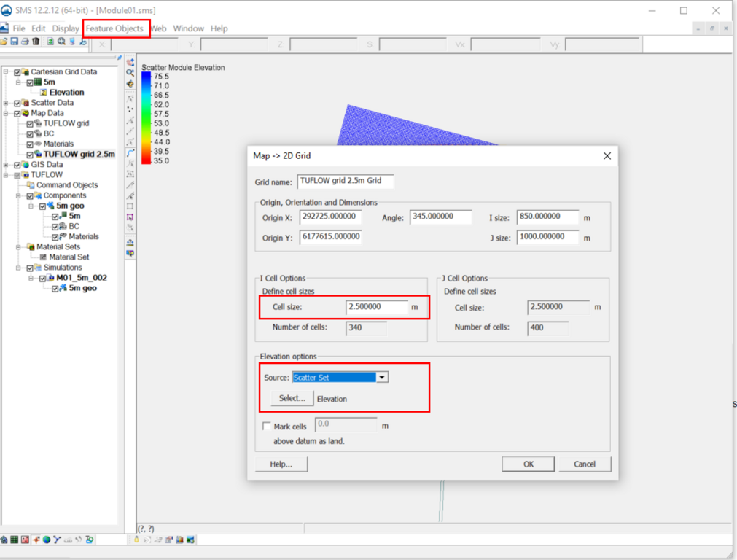
Task: Click OK in Map -> 2D Grid dialog
Action: (x=528, y=464)
